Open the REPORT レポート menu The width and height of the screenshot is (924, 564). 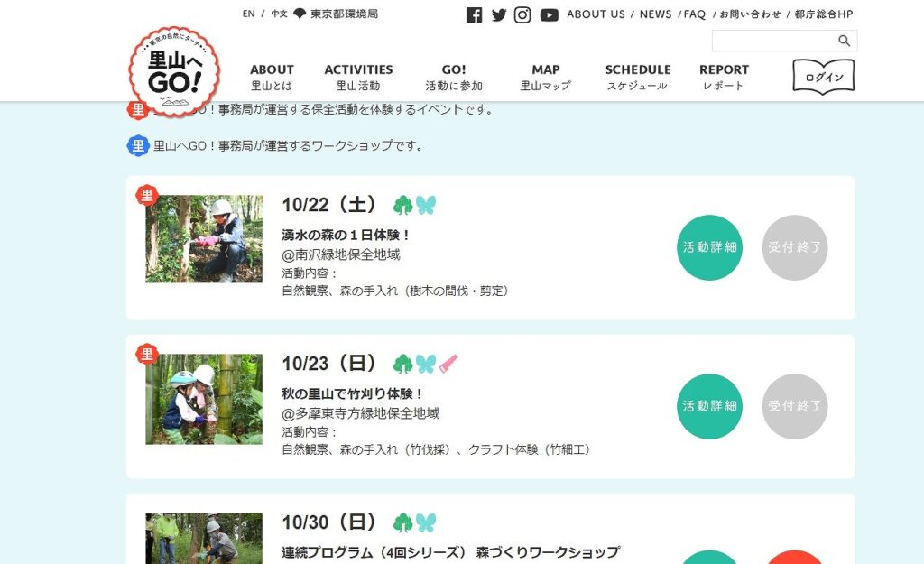[724, 78]
